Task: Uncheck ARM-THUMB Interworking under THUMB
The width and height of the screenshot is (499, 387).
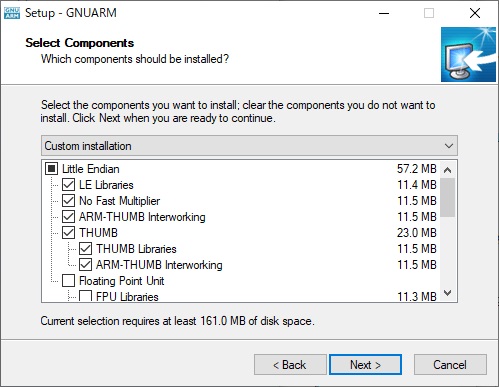Action: tap(85, 265)
